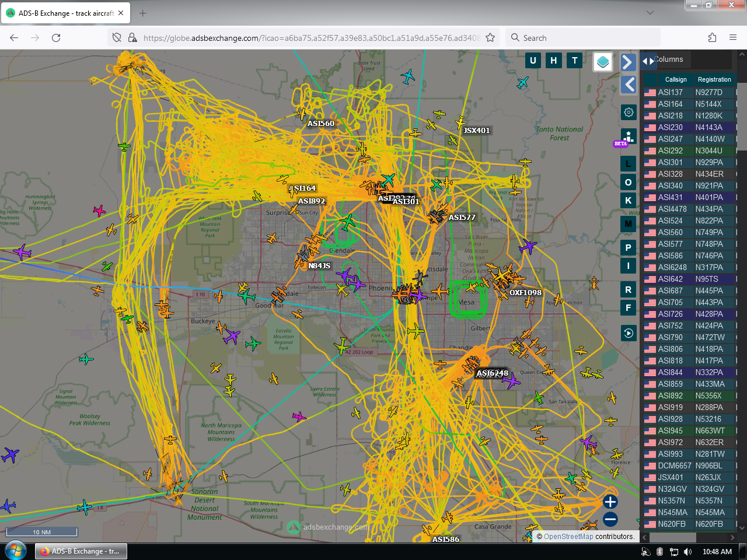Toggle the U map option button
The height and width of the screenshot is (560, 747).
[x=533, y=60]
